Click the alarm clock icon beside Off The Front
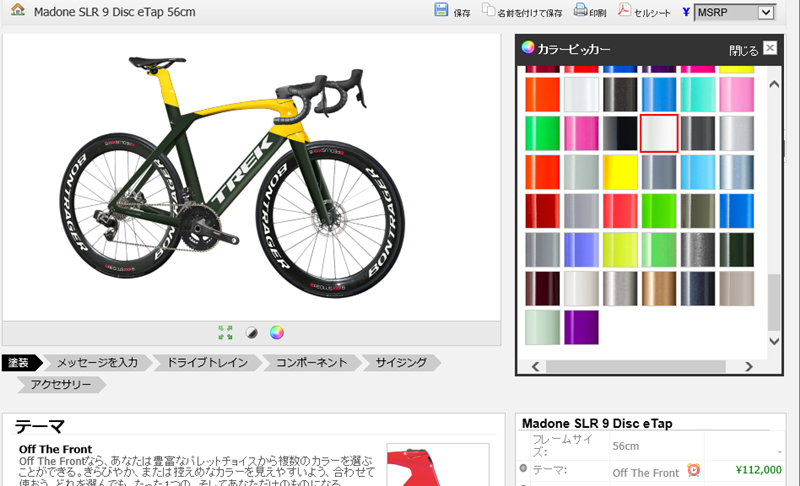Image resolution: width=800 pixels, height=486 pixels. point(693,470)
